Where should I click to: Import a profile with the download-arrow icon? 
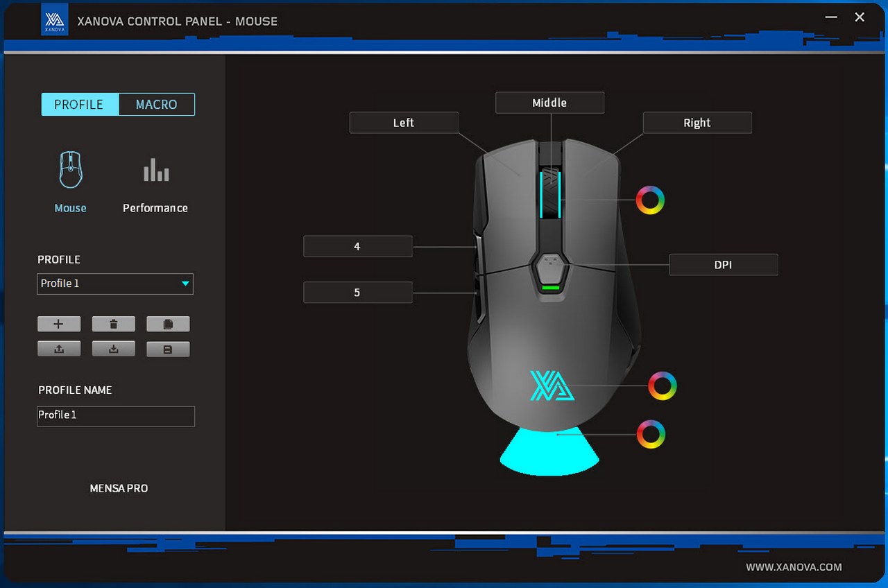click(114, 349)
